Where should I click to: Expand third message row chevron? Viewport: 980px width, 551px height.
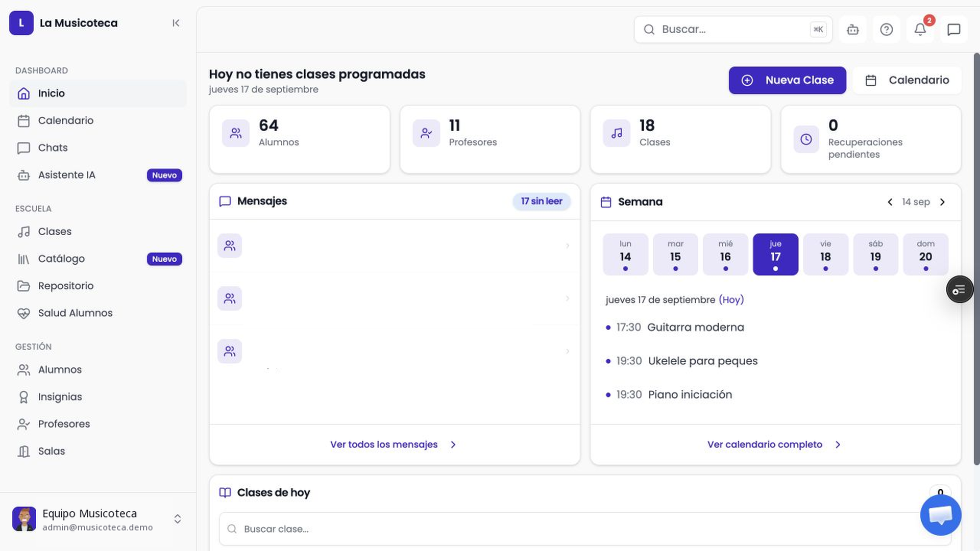point(568,352)
